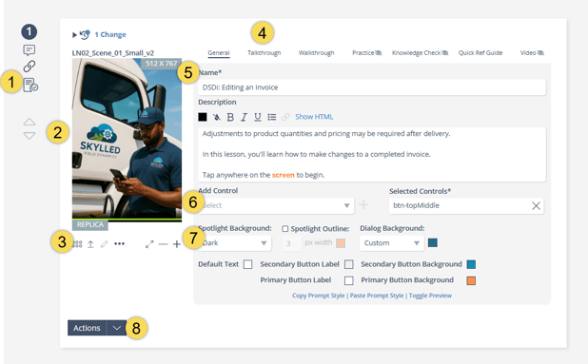
Task: Click inside the Description text area
Action: tap(372, 154)
